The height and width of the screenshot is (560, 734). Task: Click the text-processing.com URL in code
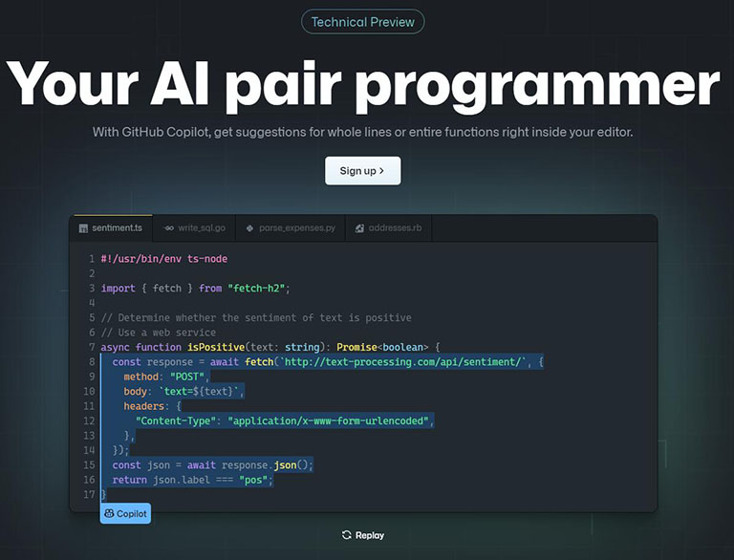point(402,362)
